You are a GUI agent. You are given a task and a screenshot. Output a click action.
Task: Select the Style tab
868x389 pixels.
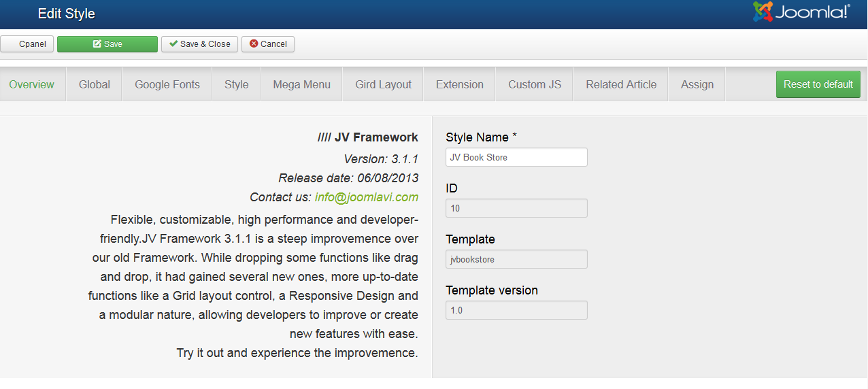coord(237,84)
